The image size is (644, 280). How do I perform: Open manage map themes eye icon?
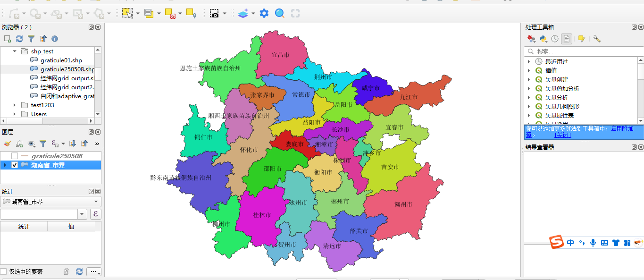[x=31, y=144]
